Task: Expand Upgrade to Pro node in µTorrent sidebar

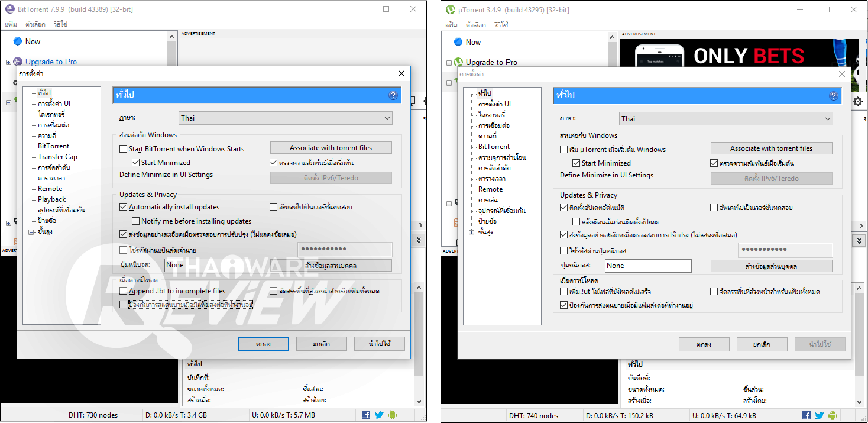Action: [449, 63]
